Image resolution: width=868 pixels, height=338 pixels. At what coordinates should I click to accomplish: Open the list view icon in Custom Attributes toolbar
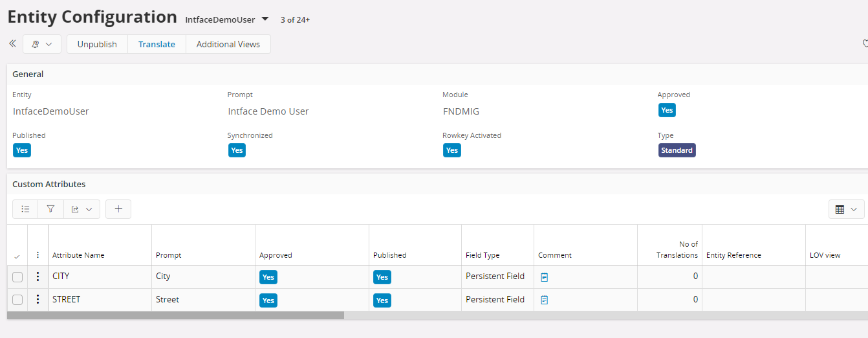point(25,209)
